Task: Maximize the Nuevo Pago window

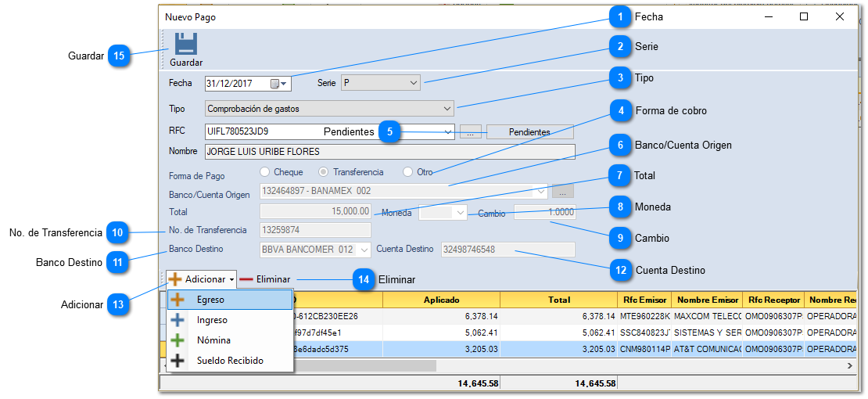Action: click(x=803, y=16)
